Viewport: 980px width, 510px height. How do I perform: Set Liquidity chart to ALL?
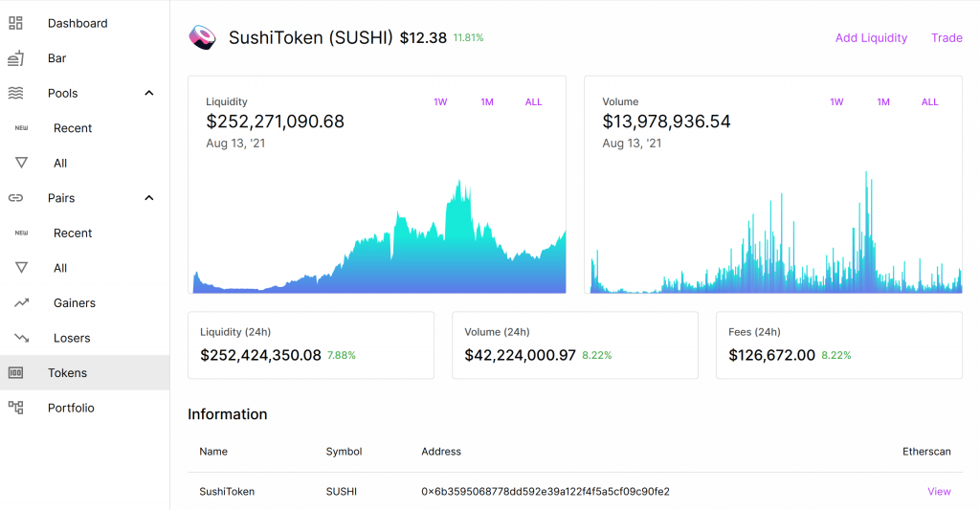click(x=533, y=101)
